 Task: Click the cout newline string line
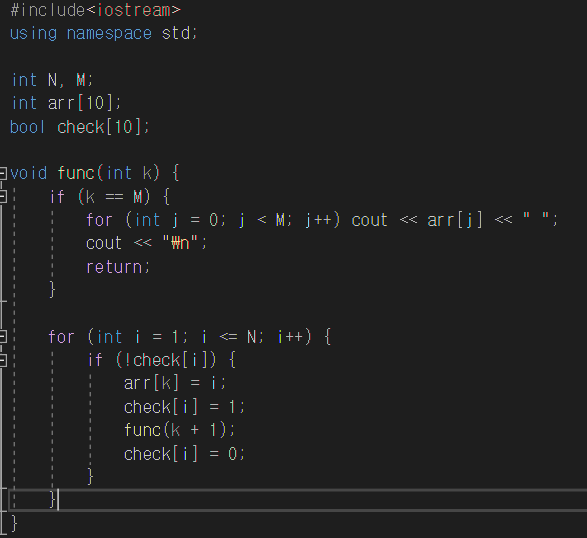coord(146,243)
